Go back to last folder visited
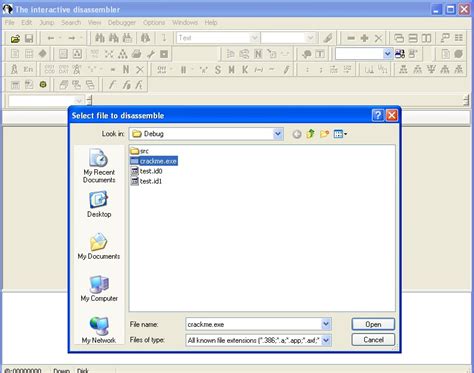474x373 pixels. pos(297,134)
